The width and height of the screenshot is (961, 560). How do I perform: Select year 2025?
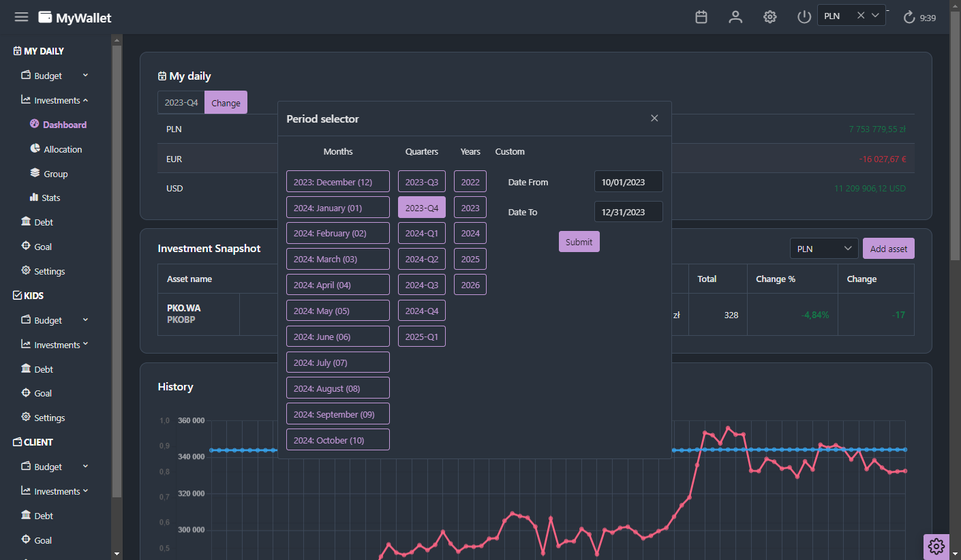coord(470,259)
